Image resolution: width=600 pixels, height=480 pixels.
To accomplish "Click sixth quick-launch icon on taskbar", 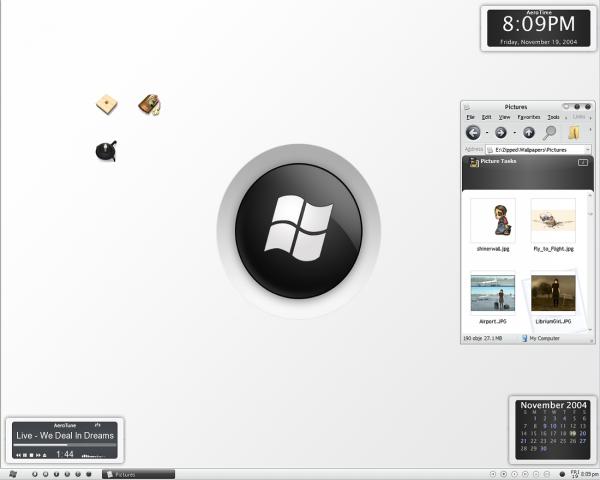I will [88, 474].
